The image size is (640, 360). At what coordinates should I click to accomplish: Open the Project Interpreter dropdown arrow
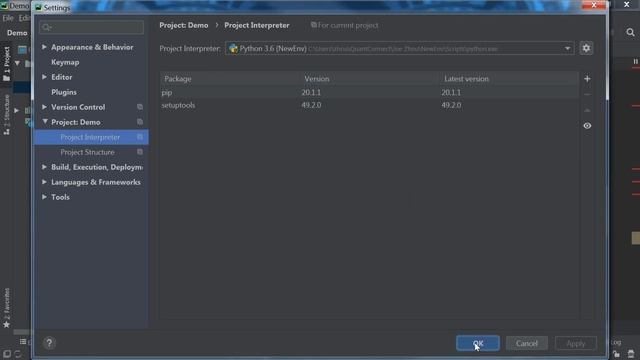click(x=567, y=49)
